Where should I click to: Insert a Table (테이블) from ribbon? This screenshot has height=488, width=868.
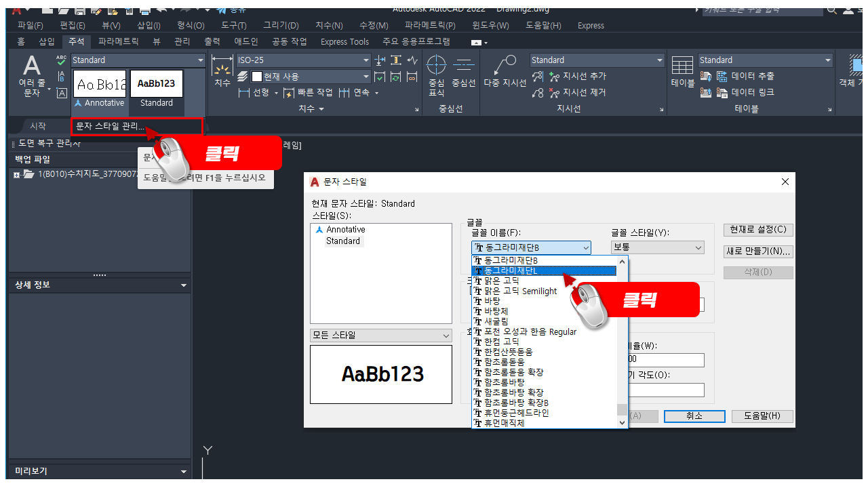[682, 72]
